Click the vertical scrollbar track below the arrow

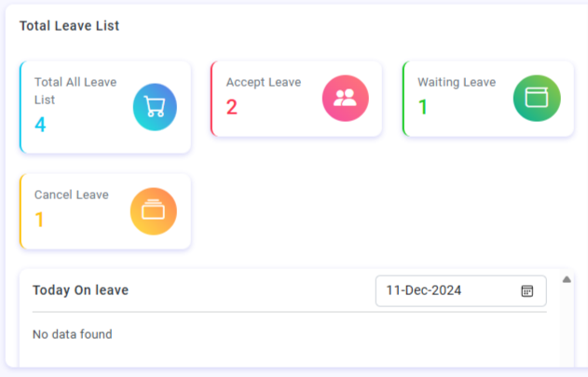click(567, 326)
